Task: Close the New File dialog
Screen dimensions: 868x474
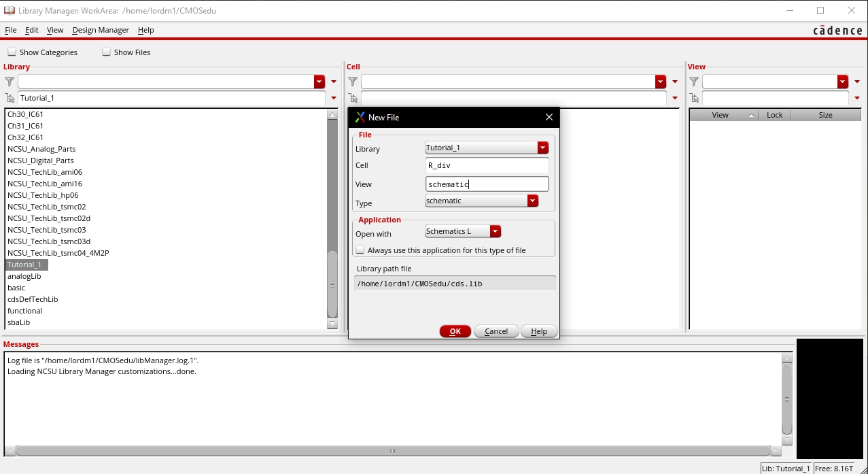Action: click(x=549, y=117)
